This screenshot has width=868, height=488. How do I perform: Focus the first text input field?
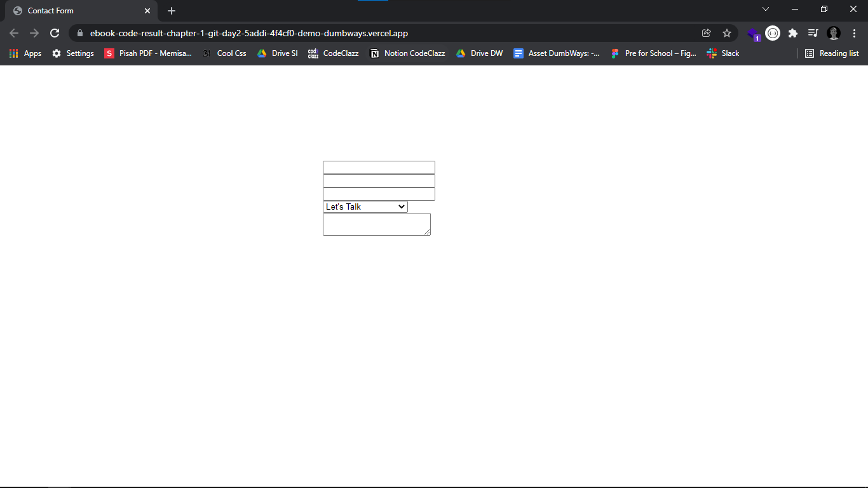(x=379, y=167)
